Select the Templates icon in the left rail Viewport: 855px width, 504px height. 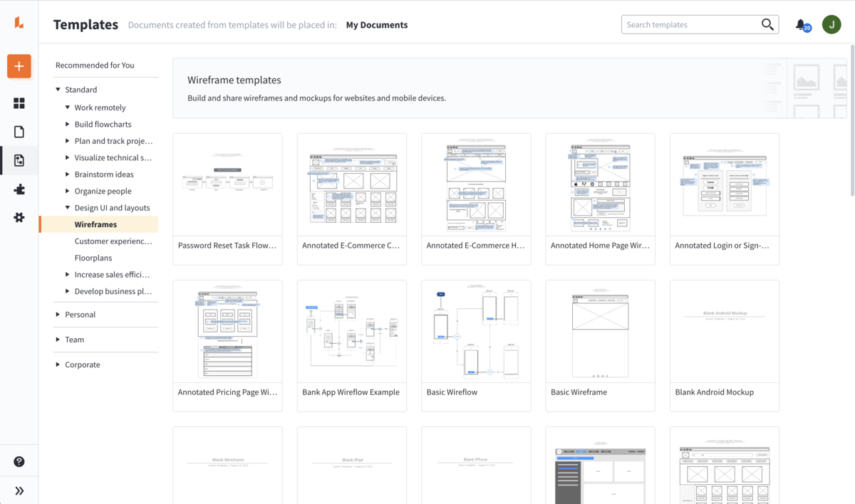pyautogui.click(x=19, y=159)
